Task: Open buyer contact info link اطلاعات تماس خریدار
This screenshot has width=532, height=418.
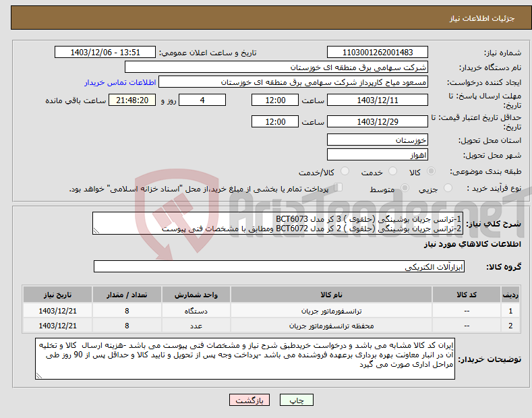Action: [120, 82]
